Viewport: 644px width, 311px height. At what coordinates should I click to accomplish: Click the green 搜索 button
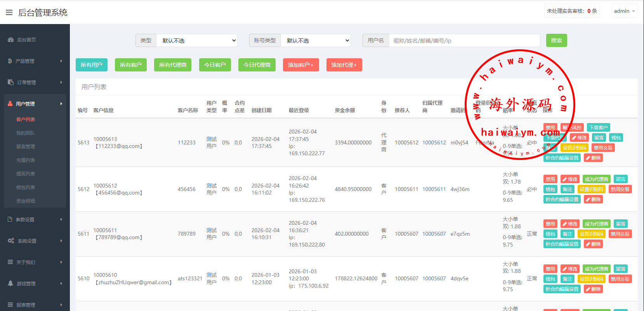[x=556, y=40]
